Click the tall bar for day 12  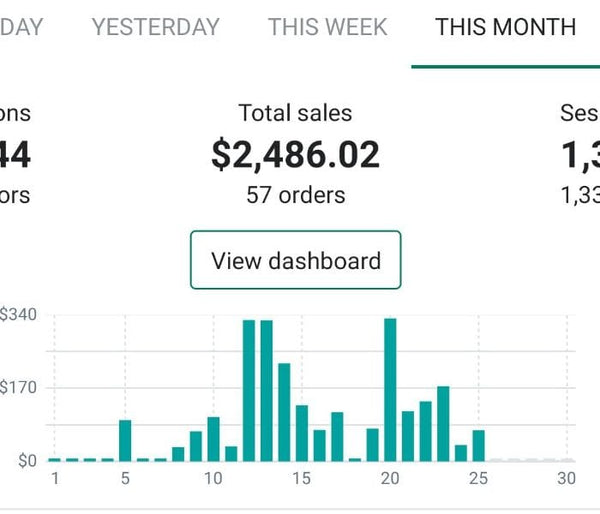tap(249, 390)
